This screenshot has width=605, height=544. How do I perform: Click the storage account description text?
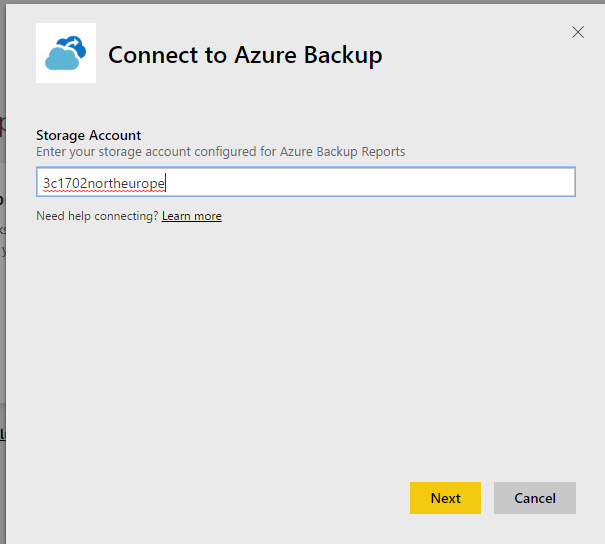220,151
